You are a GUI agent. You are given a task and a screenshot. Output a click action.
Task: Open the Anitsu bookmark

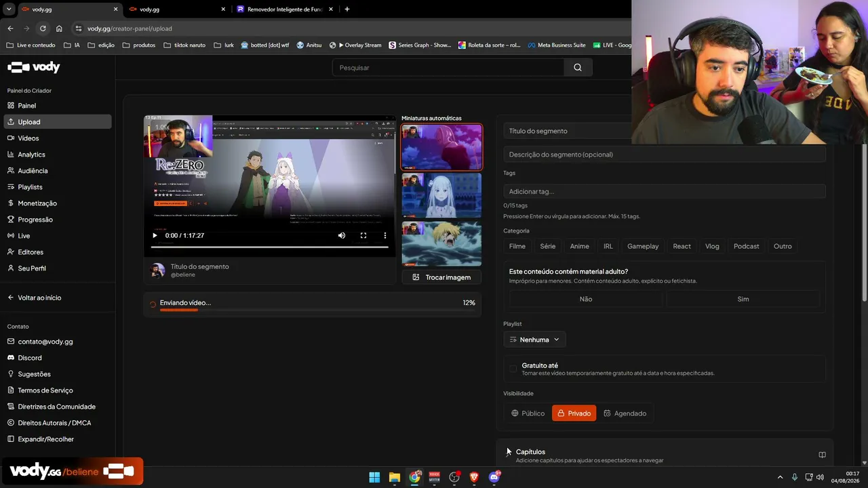309,45
